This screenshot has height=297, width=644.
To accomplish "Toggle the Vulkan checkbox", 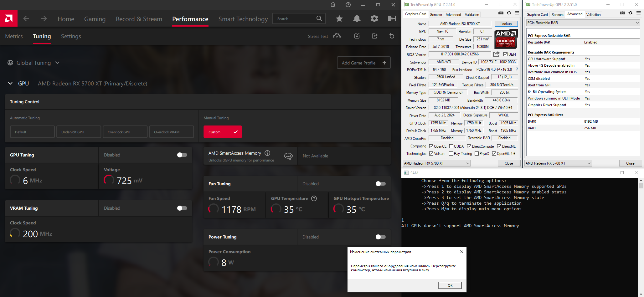I will coord(431,154).
